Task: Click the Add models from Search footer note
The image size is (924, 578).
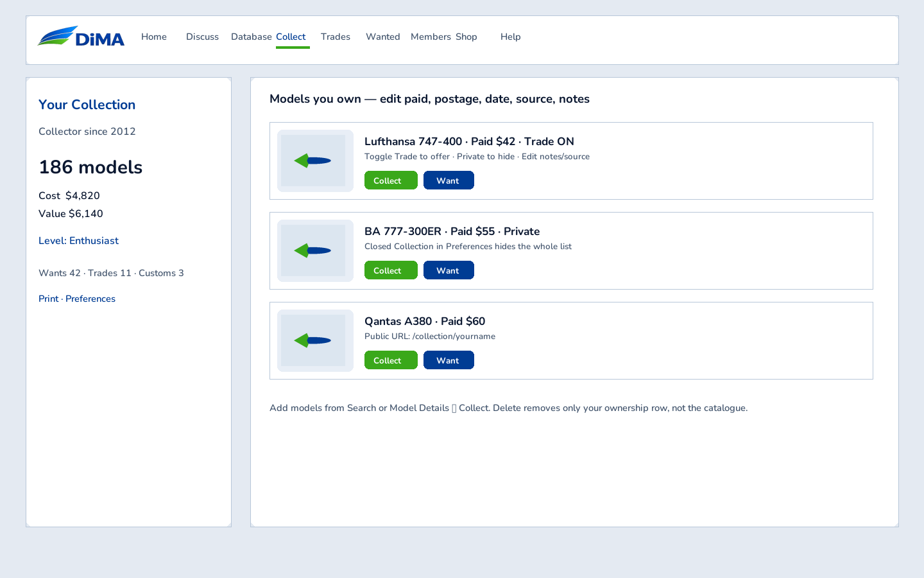Action: click(508, 408)
